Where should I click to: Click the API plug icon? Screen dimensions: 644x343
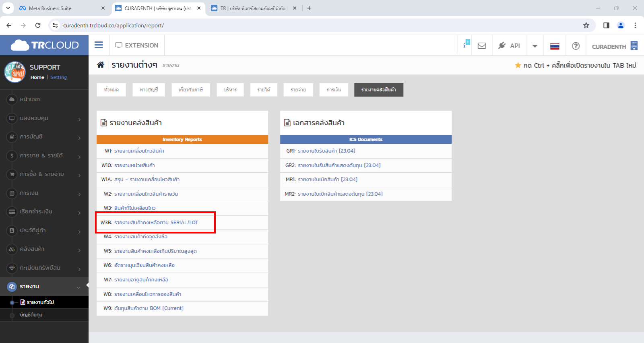coord(502,45)
